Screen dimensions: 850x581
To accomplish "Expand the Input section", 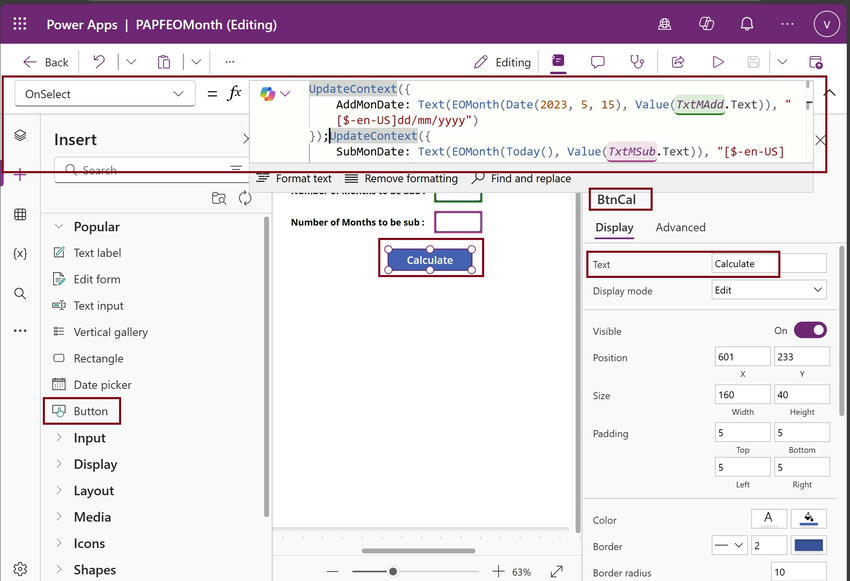I will coord(59,437).
